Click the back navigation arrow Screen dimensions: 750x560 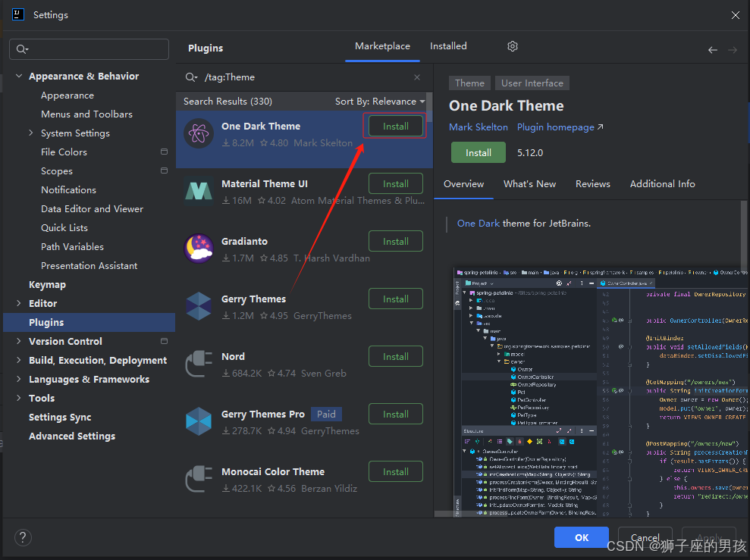click(713, 50)
